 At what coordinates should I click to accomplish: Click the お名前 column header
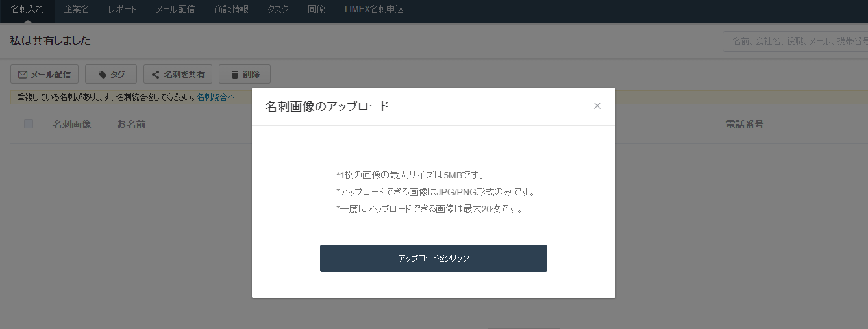tap(131, 124)
